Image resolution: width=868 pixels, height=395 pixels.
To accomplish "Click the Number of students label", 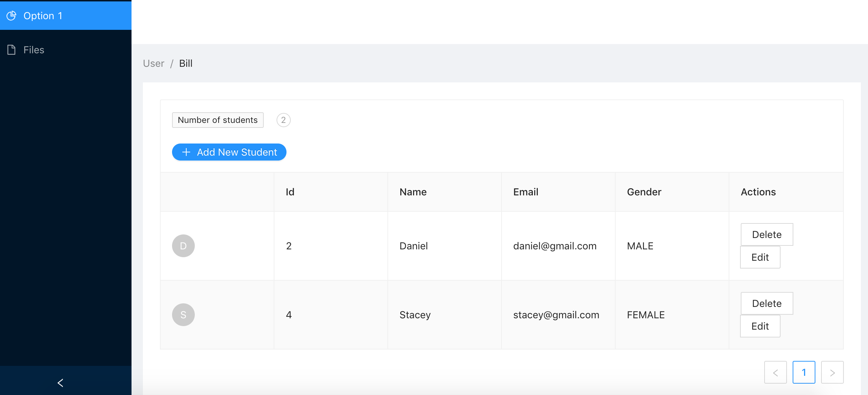I will point(218,120).
